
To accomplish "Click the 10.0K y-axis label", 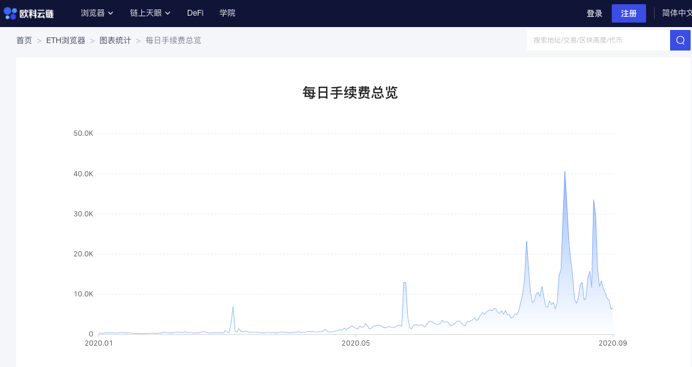I will coord(83,294).
